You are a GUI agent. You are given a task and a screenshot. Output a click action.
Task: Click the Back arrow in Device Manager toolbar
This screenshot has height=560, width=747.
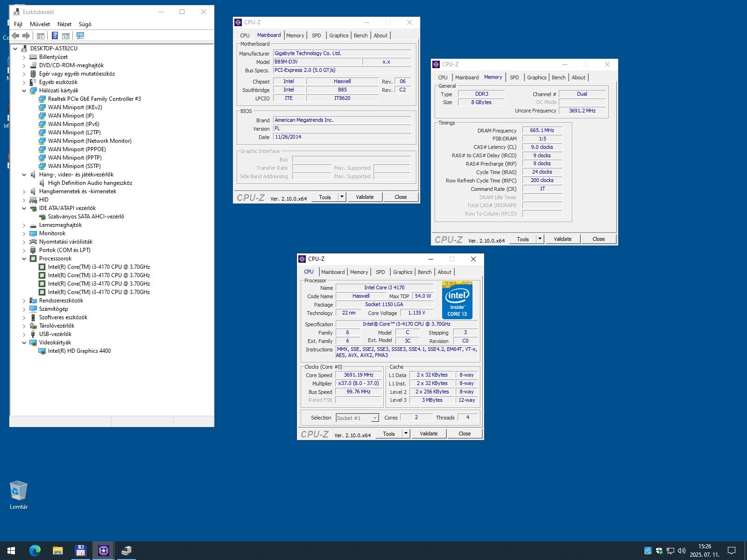pos(16,36)
